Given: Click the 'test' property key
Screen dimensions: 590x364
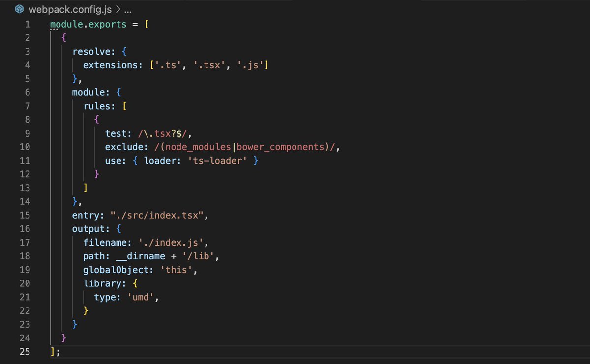Looking at the screenshot, I should coord(116,133).
